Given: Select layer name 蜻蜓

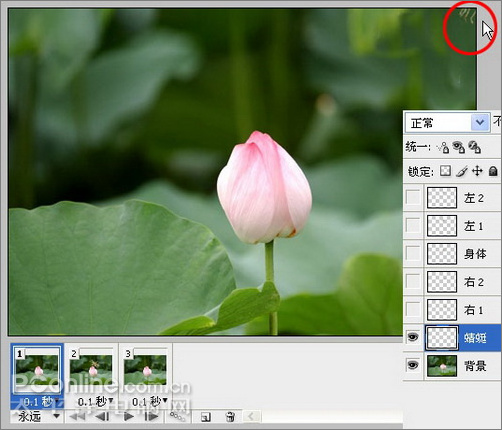Looking at the screenshot, I should pyautogui.click(x=475, y=338).
